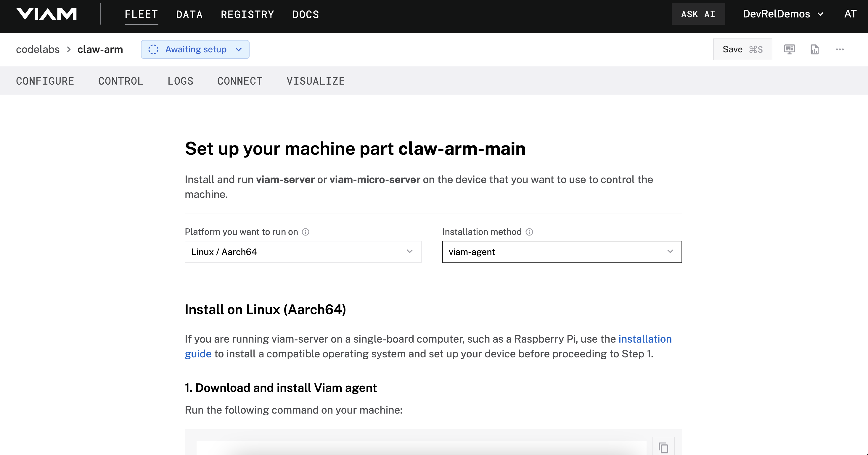Image resolution: width=868 pixels, height=455 pixels.
Task: Open the monitor view icon beside Save
Action: (x=789, y=49)
